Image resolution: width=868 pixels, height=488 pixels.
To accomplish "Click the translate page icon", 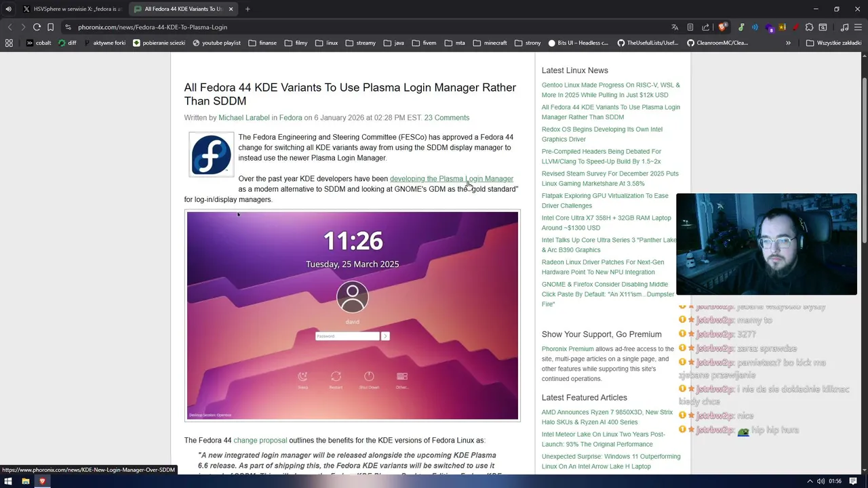I will pos(675,27).
